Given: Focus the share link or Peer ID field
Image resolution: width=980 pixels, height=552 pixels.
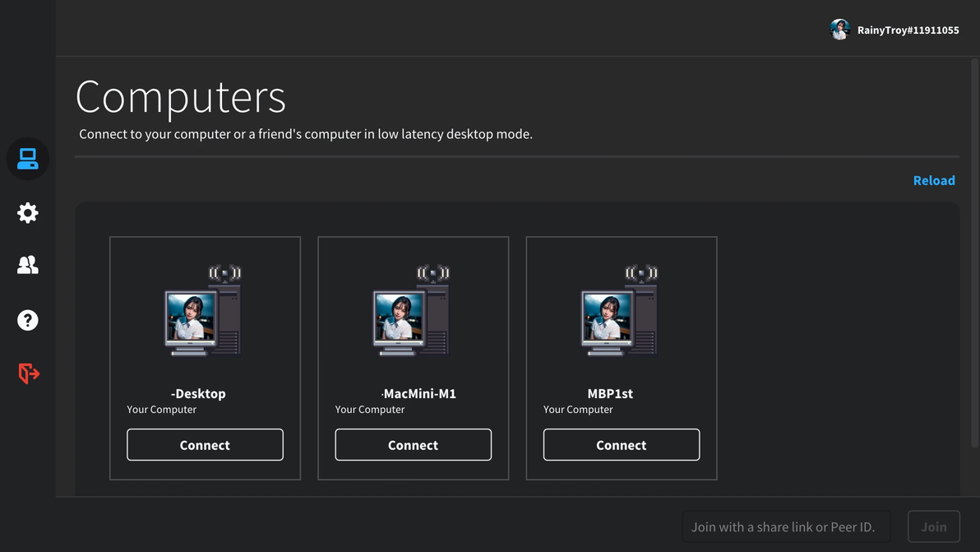Looking at the screenshot, I should tap(786, 526).
